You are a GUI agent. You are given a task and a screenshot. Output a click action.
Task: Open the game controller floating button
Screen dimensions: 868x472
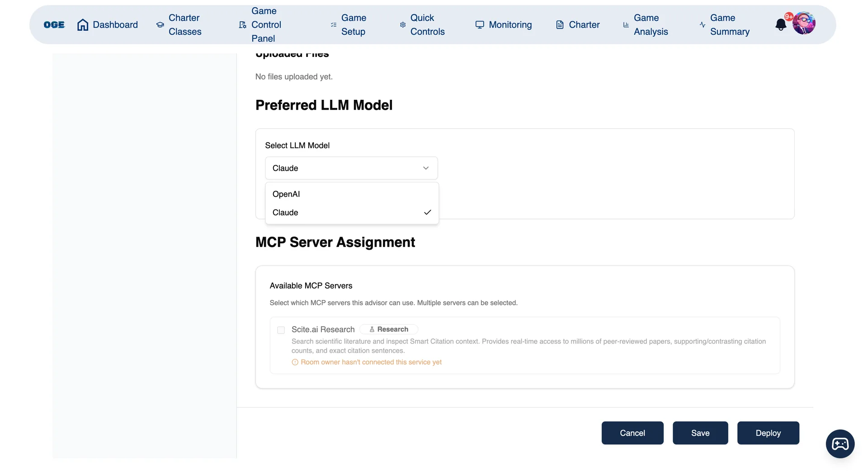[840, 444]
